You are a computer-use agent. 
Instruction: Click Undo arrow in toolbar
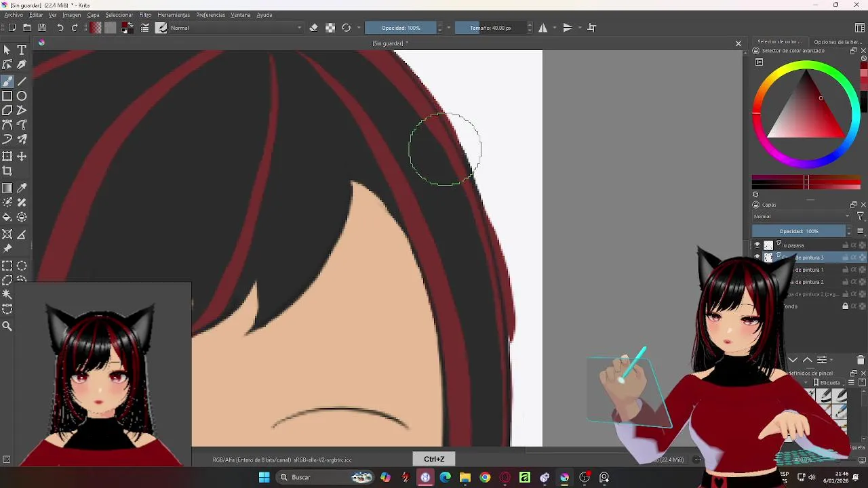[60, 28]
